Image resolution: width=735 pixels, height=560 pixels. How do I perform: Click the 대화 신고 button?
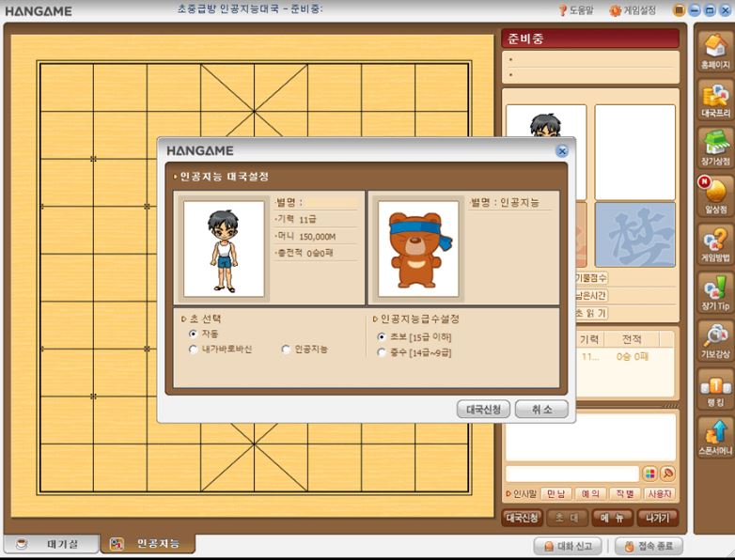pos(568,546)
